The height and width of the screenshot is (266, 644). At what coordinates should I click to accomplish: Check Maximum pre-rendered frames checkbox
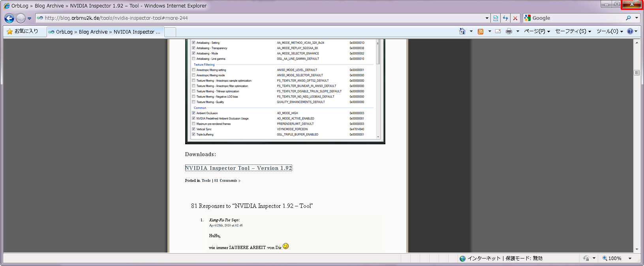(x=193, y=124)
